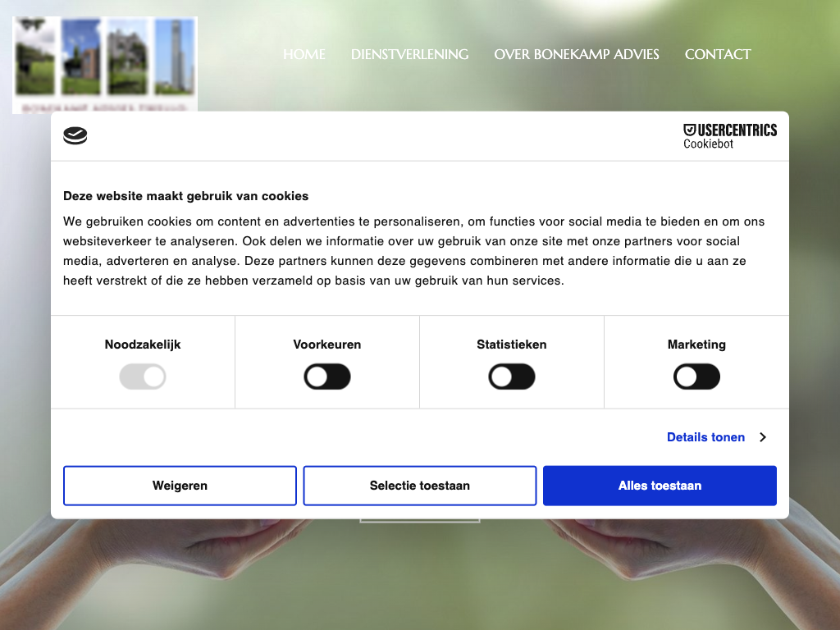The height and width of the screenshot is (630, 840).
Task: Accept all cookies with Alles toestaan
Action: [660, 486]
